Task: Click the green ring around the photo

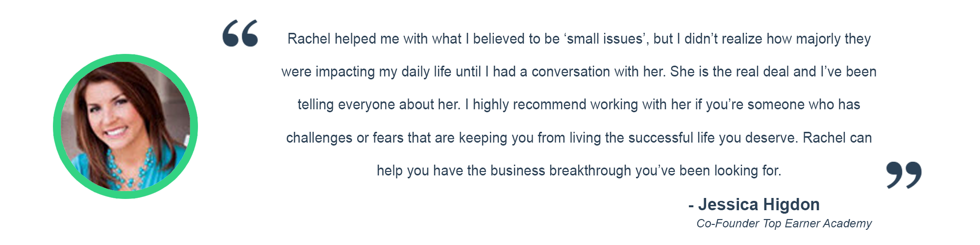Action: click(x=125, y=58)
